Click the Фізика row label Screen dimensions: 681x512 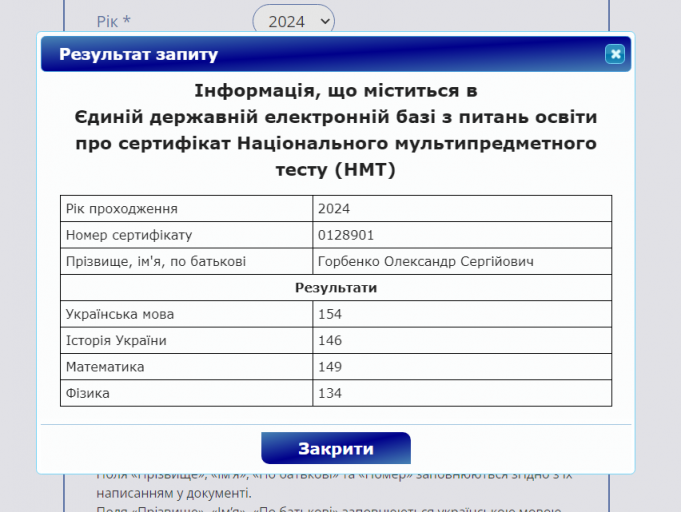coord(87,393)
